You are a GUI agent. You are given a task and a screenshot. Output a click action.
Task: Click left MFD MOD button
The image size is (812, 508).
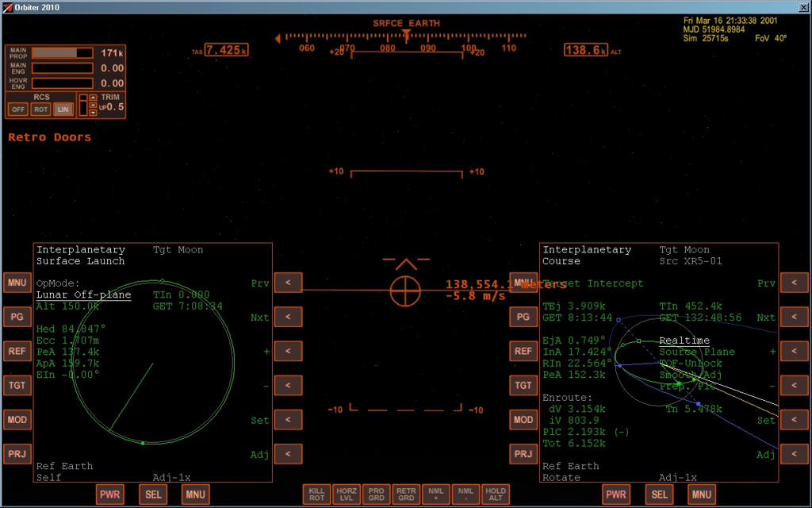pyautogui.click(x=17, y=419)
